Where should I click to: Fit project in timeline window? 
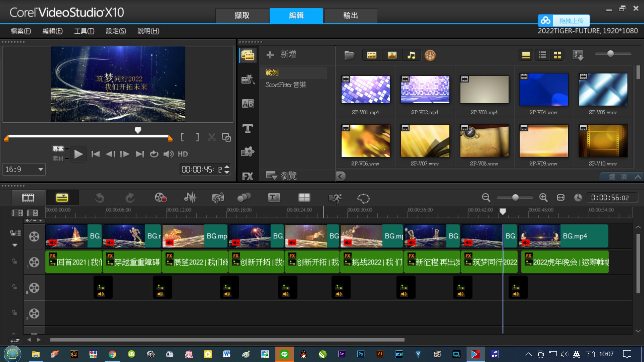(561, 198)
